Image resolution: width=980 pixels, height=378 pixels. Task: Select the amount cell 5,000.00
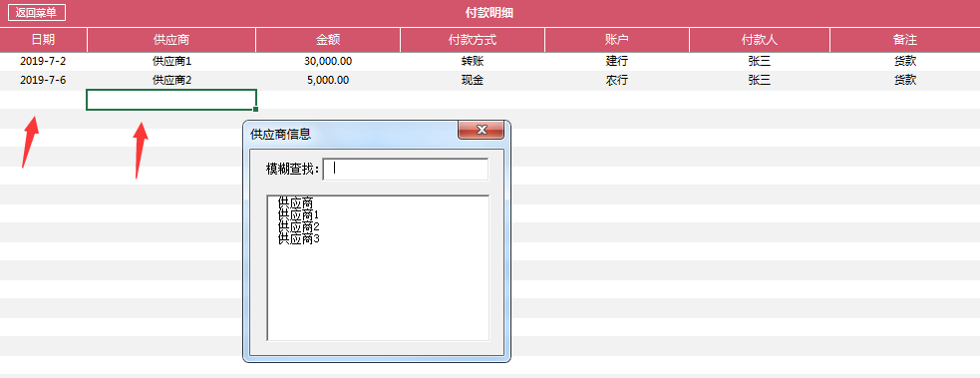[328, 80]
